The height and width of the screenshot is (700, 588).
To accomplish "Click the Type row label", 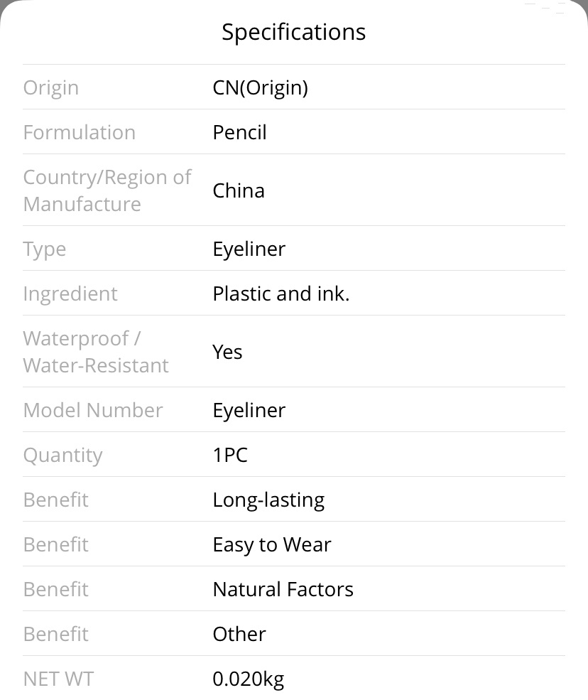I will pos(45,249).
